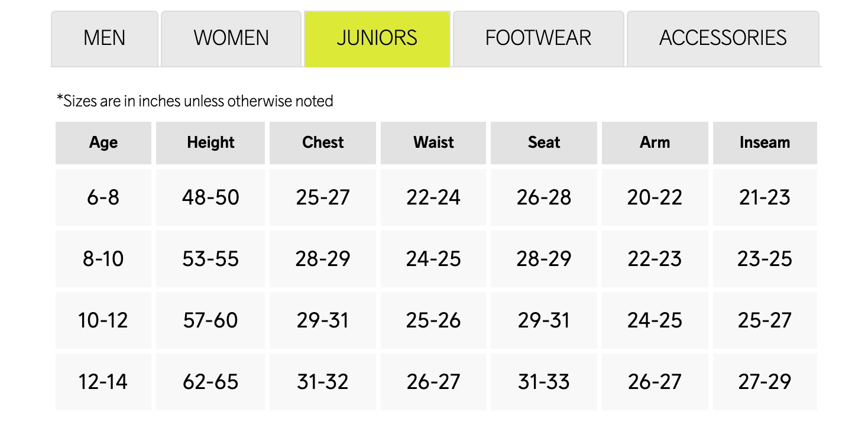Screen dimensions: 868x428
Task: Open the WOMEN size tab
Action: 231,38
